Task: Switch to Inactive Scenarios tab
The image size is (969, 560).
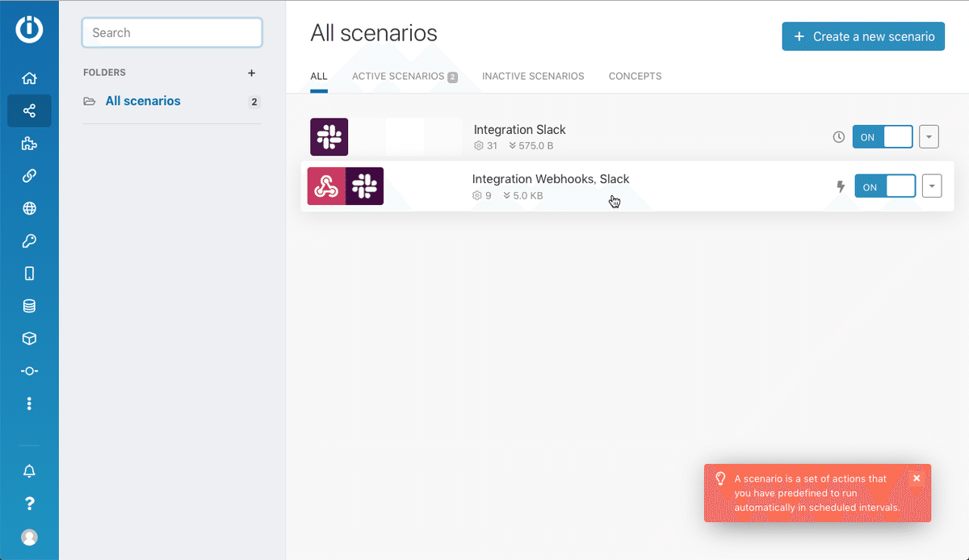Action: (x=533, y=77)
